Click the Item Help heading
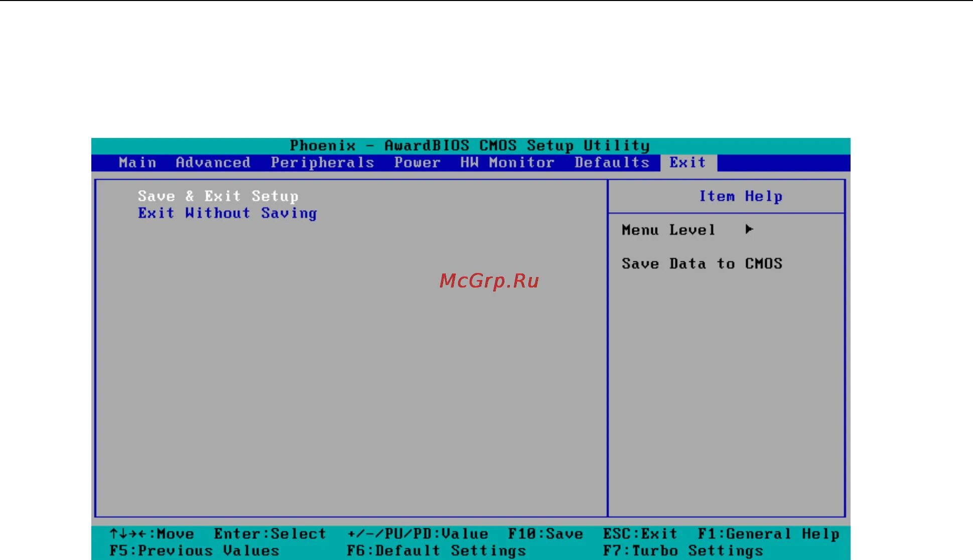The width and height of the screenshot is (973, 560). tap(741, 196)
